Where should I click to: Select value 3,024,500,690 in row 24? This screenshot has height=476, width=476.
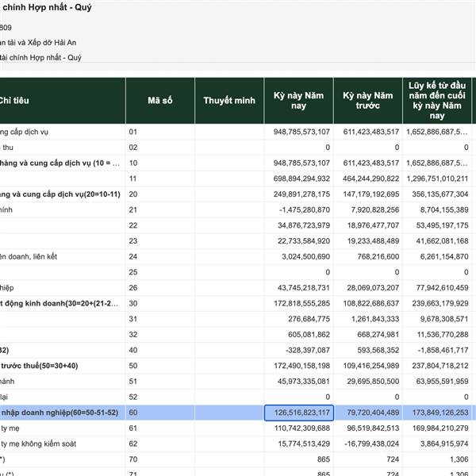[x=305, y=256]
